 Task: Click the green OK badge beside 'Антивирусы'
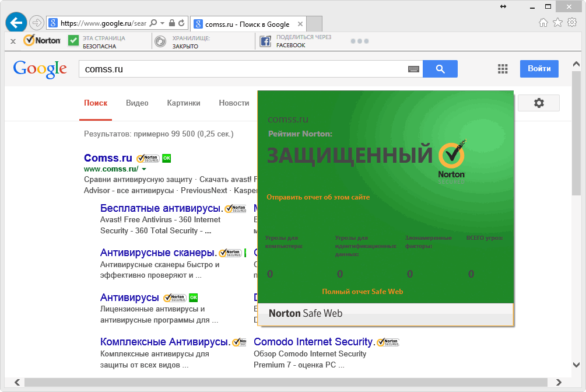[193, 297]
